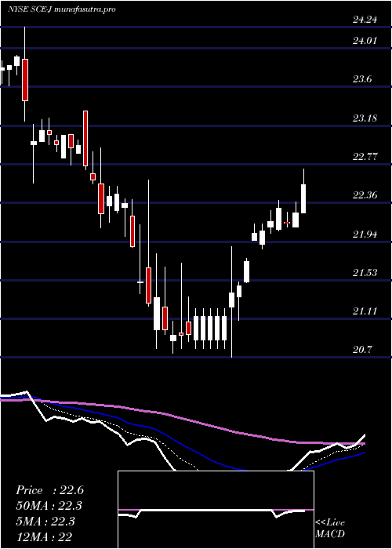Click the tall red candle below 24.01 line

pyautogui.click(x=25, y=80)
